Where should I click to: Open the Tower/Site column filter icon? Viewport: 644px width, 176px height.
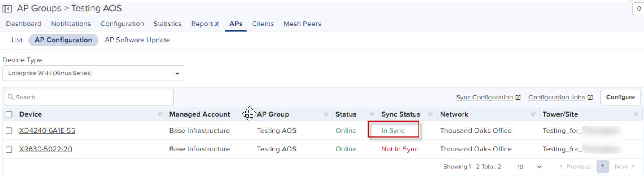[x=635, y=114]
